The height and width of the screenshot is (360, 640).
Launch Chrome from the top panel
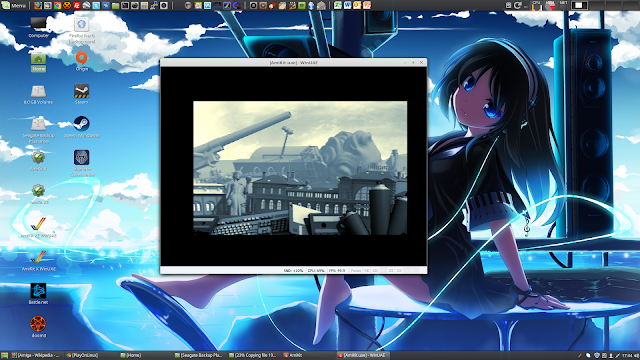point(57,5)
